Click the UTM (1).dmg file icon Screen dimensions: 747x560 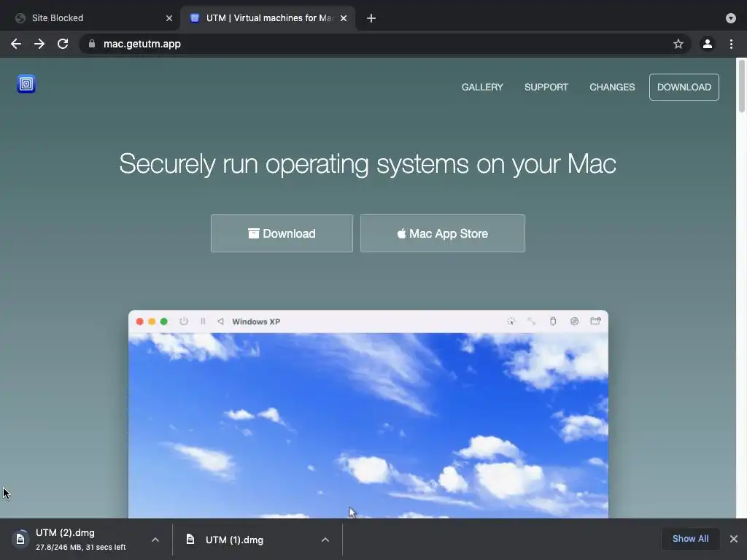190,539
